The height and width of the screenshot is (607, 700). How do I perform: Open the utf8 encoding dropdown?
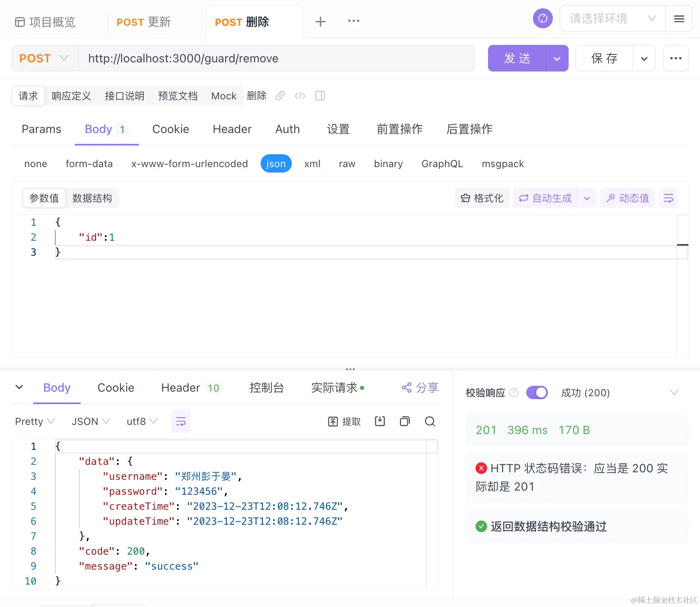click(x=142, y=422)
